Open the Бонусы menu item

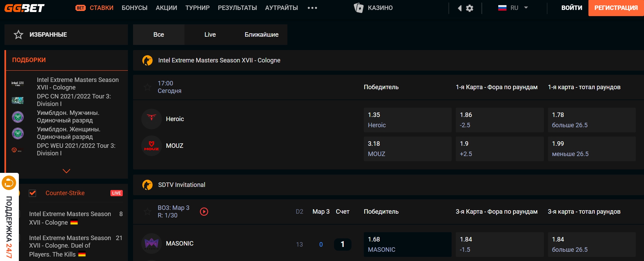(x=134, y=8)
